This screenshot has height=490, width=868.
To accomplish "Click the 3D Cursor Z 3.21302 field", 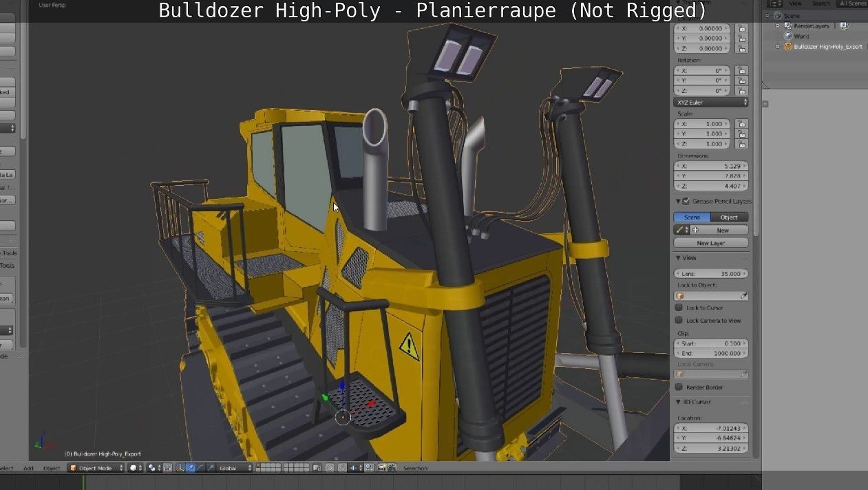I will coord(710,448).
